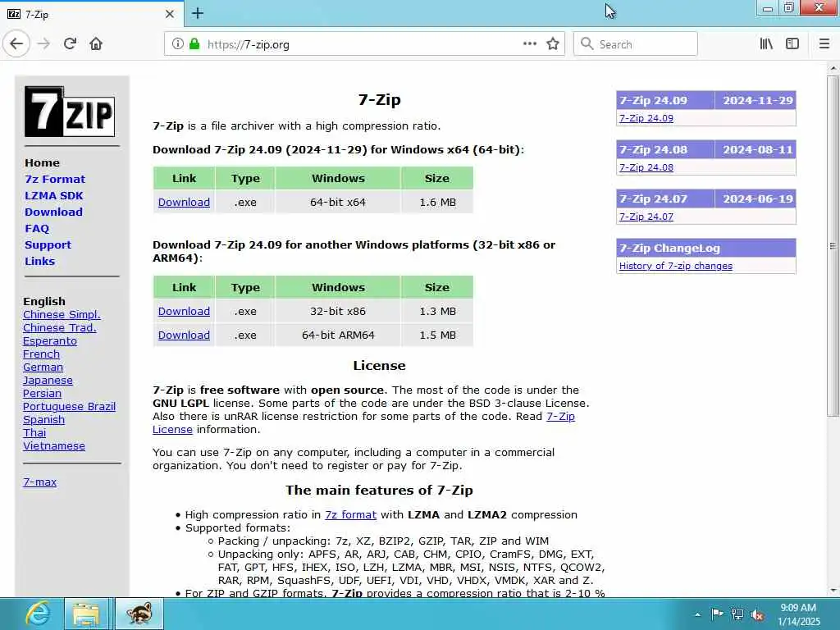Switch language to Chinese Simpl.
The image size is (840, 630).
pyautogui.click(x=62, y=314)
